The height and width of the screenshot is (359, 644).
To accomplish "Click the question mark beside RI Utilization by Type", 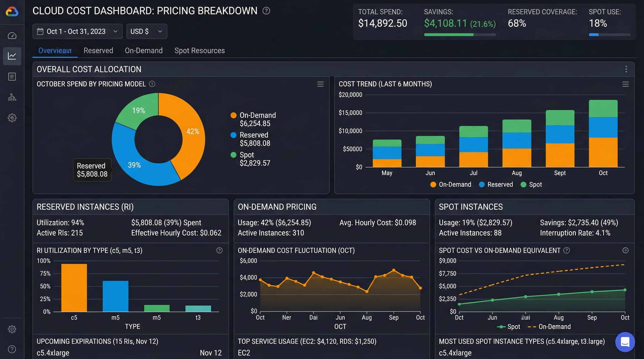I will click(x=220, y=250).
